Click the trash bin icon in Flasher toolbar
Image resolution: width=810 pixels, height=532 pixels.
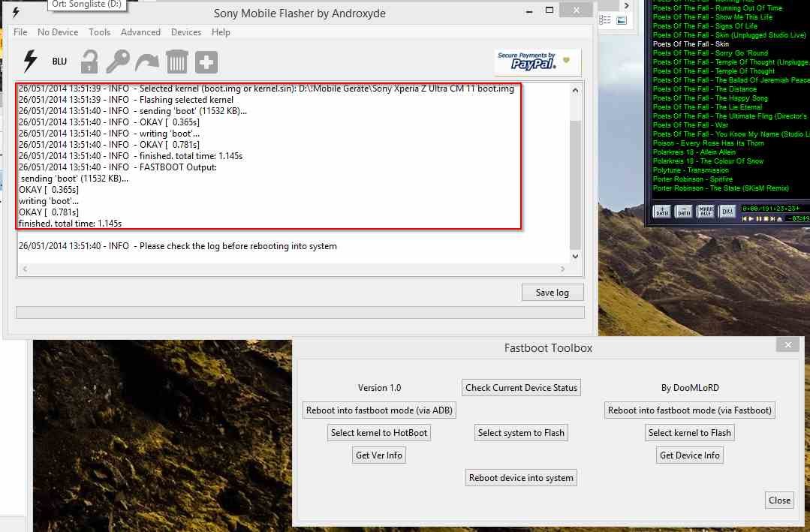(176, 62)
